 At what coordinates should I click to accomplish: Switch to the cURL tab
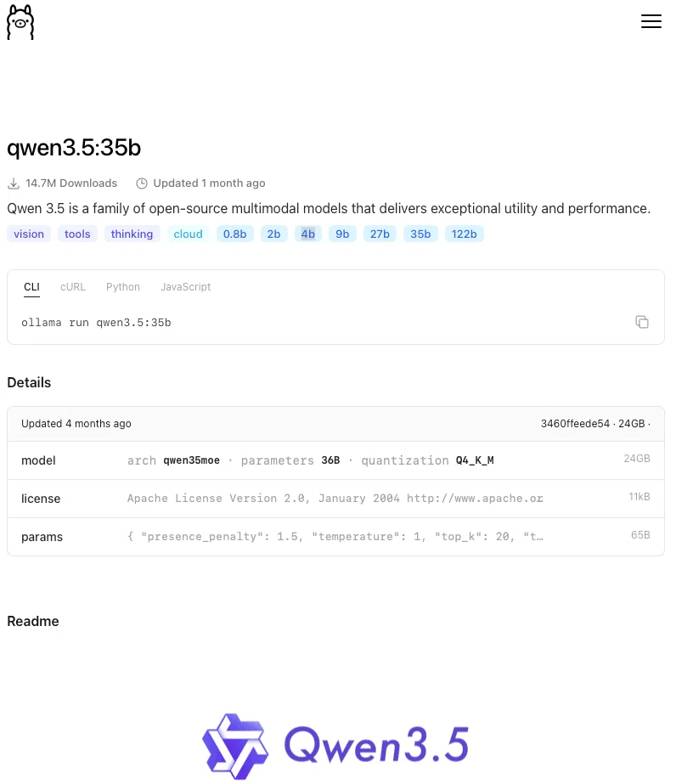tap(73, 287)
